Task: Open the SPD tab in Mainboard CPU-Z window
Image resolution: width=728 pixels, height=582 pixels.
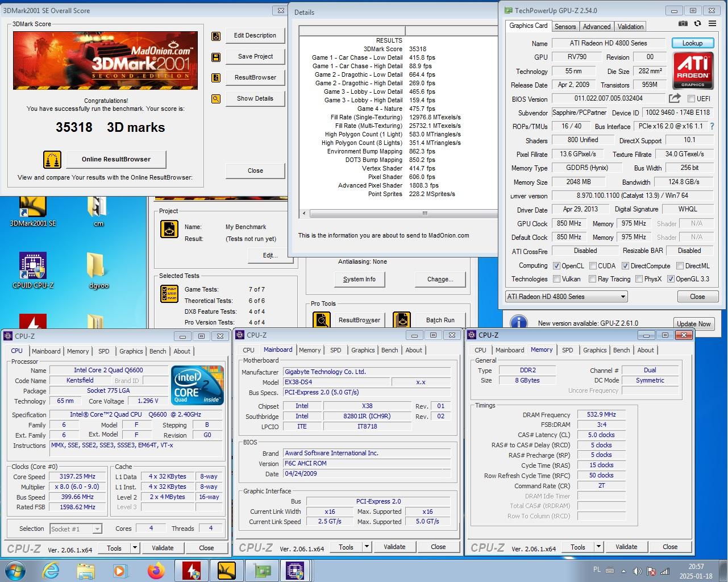Action: coord(336,350)
